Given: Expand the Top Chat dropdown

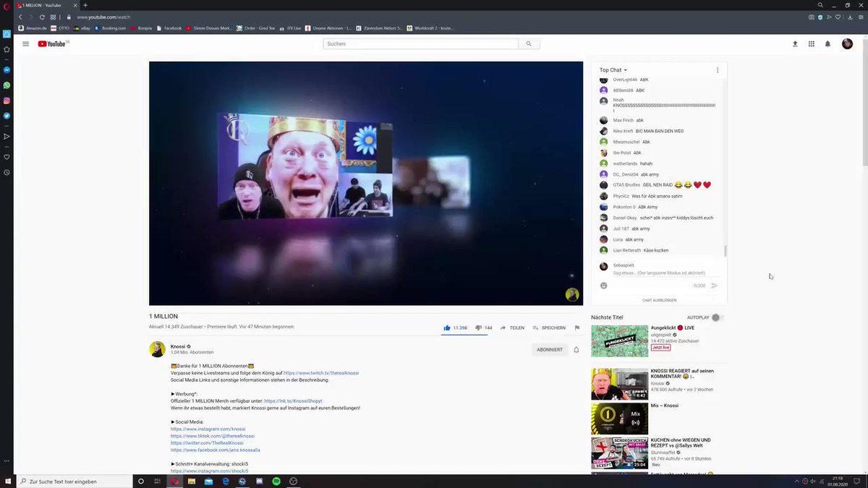Looking at the screenshot, I should tap(613, 70).
